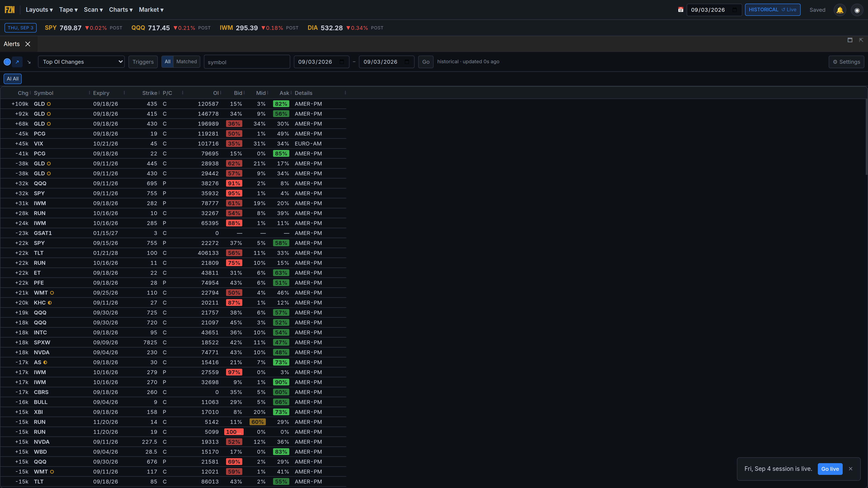Click the orange 60% Mid cell for RUN
The height and width of the screenshot is (488, 868).
(x=257, y=422)
